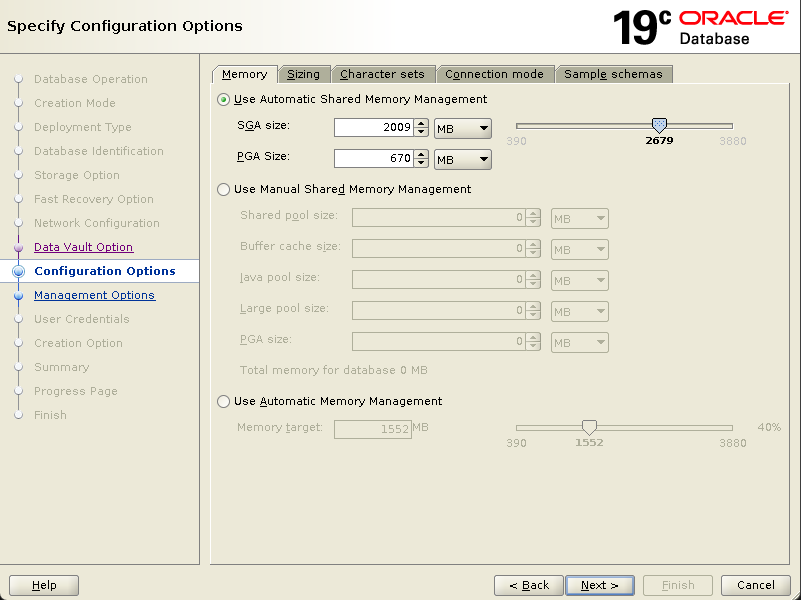Click the Creation Mode step

coord(75,103)
